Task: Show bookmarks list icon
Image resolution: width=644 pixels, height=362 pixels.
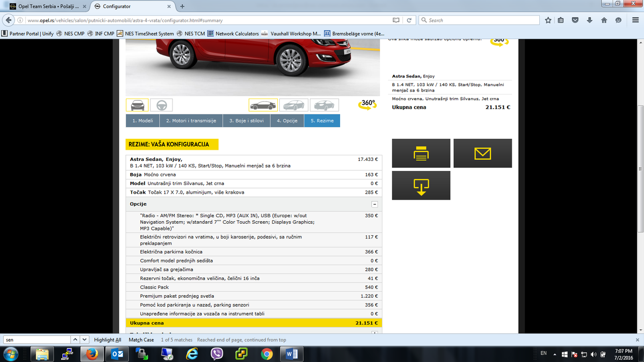Action: click(561, 20)
